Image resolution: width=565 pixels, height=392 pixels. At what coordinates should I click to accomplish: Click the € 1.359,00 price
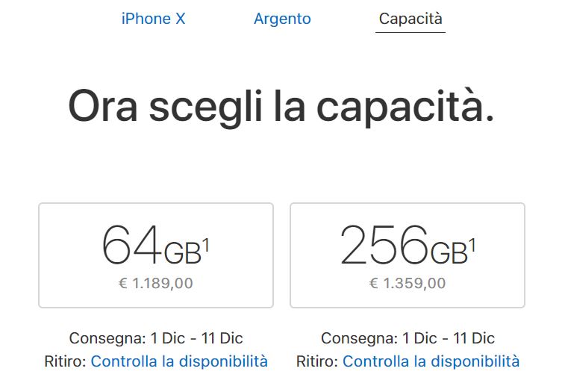point(408,284)
